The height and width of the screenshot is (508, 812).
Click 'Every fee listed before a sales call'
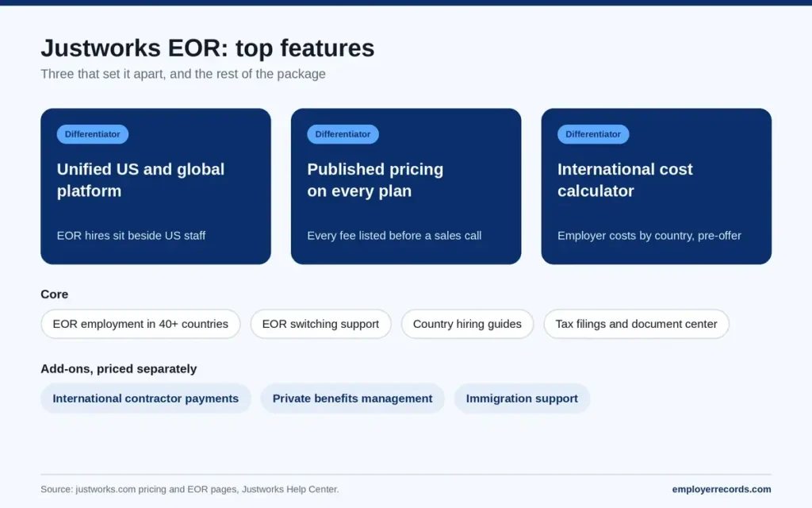coord(394,236)
